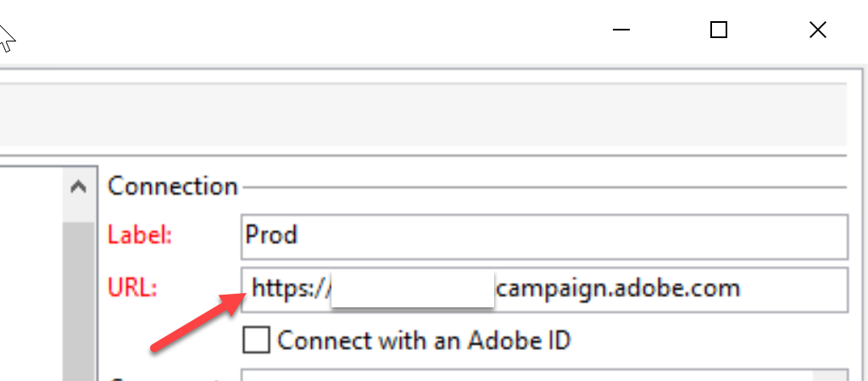The image size is (868, 381).
Task: Minimize the connection settings window
Action: click(x=621, y=30)
